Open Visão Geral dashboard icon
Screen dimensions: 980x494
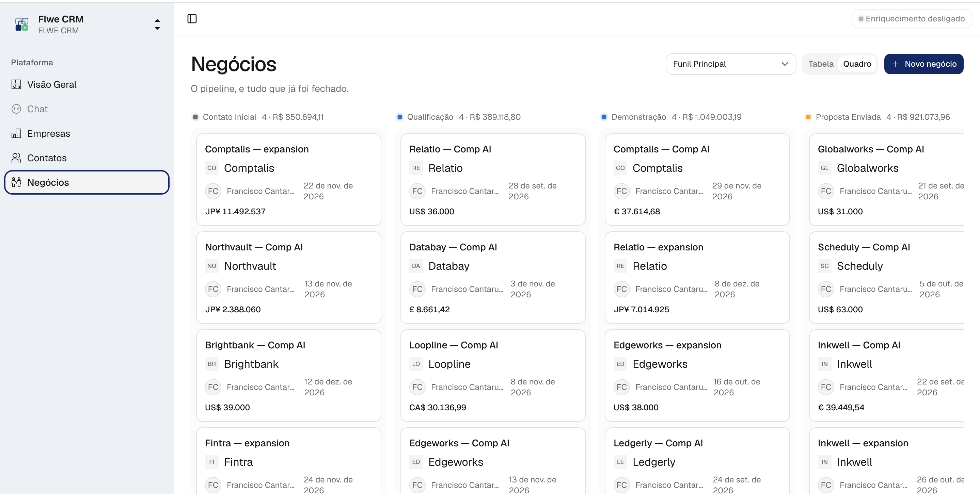[16, 84]
